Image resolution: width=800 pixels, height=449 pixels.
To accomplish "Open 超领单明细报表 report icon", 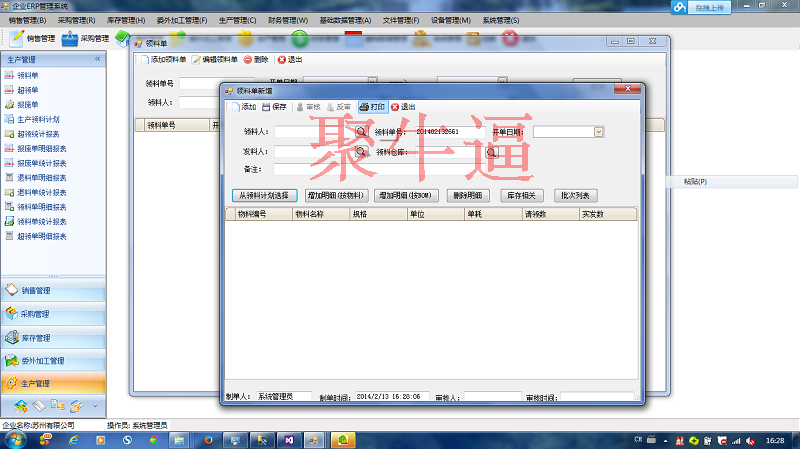I will point(9,236).
